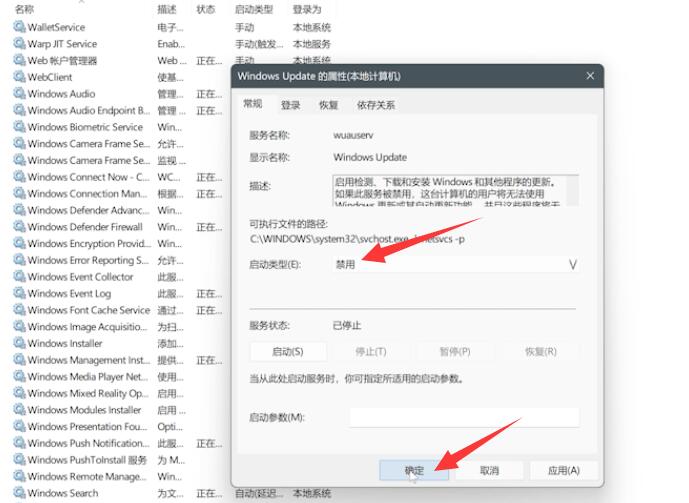The image size is (689, 503).
Task: Click the service icon next to WebClient
Action: point(19,77)
